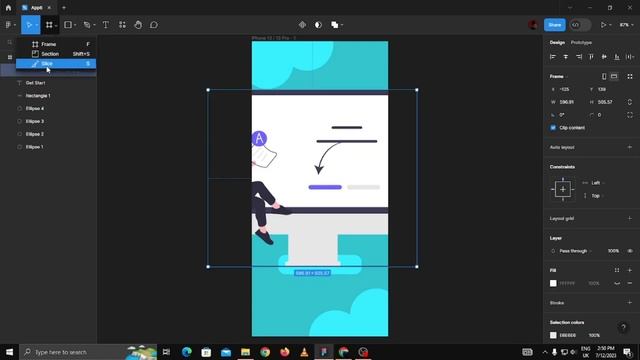Go to the Figma home icon
This screenshot has width=640, height=360.
click(8, 7)
